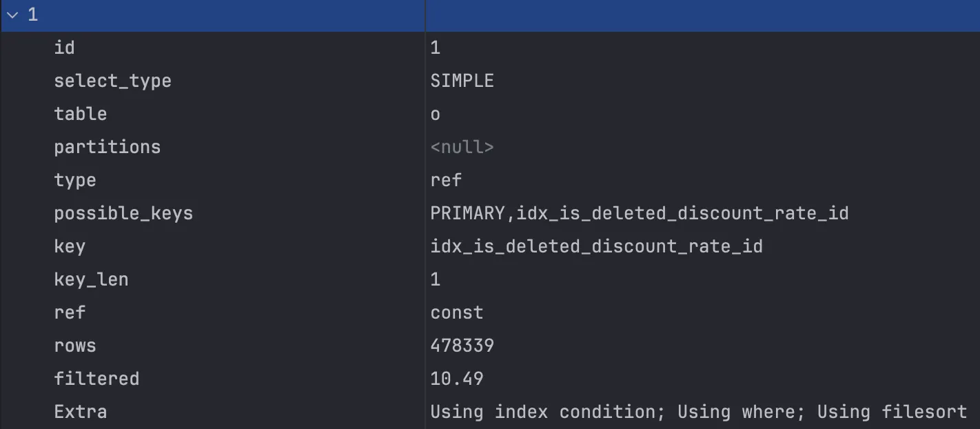The height and width of the screenshot is (429, 980).
Task: Select the SIMPLE value cell
Action: 462,81
